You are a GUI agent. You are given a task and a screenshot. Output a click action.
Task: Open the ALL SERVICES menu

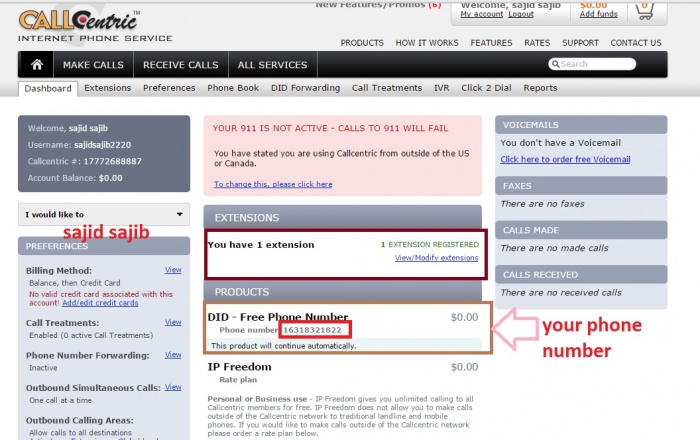272,65
